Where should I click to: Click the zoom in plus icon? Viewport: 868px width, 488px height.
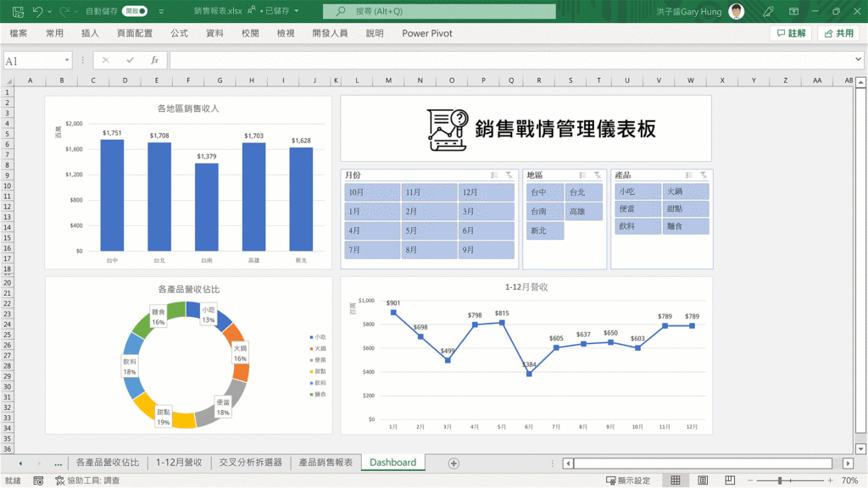click(830, 481)
